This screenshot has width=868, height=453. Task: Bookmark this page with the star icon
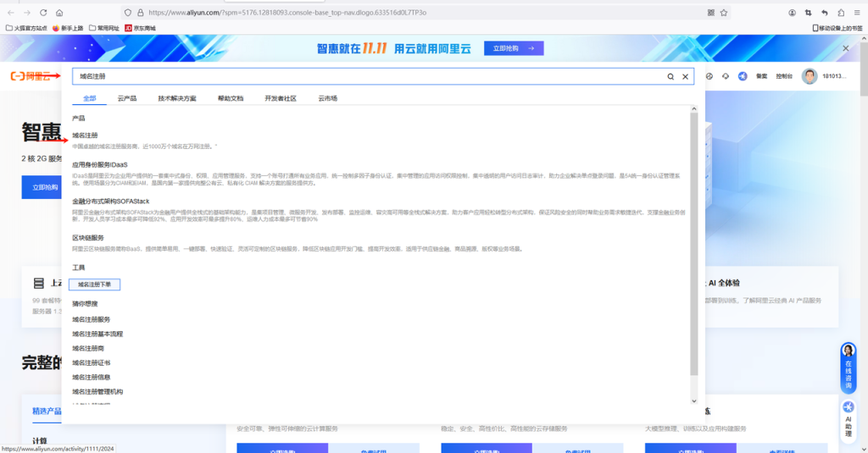point(724,13)
